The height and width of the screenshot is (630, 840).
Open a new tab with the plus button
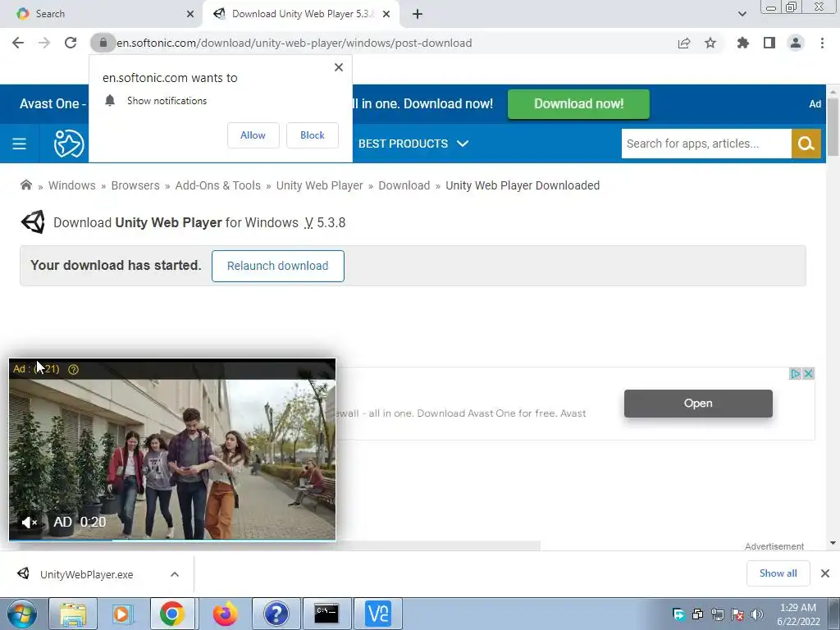pos(418,15)
